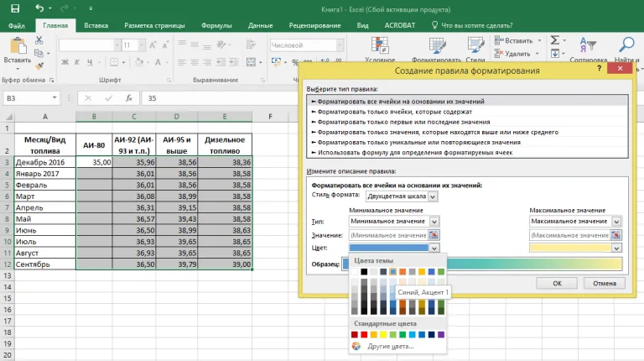Click Отмена to cancel the dialog

pyautogui.click(x=604, y=283)
